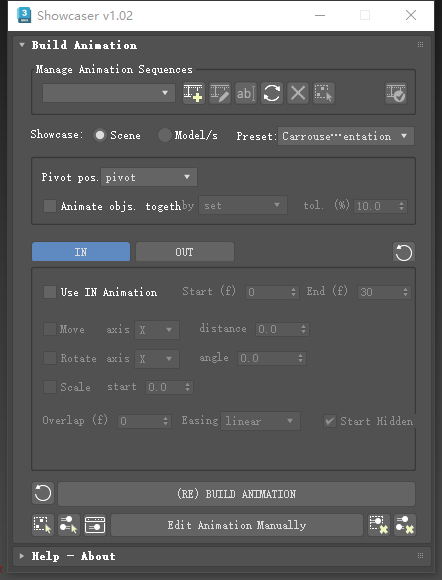Open the animation sequences dropdown list
Image resolution: width=442 pixels, height=580 pixels.
[x=109, y=93]
